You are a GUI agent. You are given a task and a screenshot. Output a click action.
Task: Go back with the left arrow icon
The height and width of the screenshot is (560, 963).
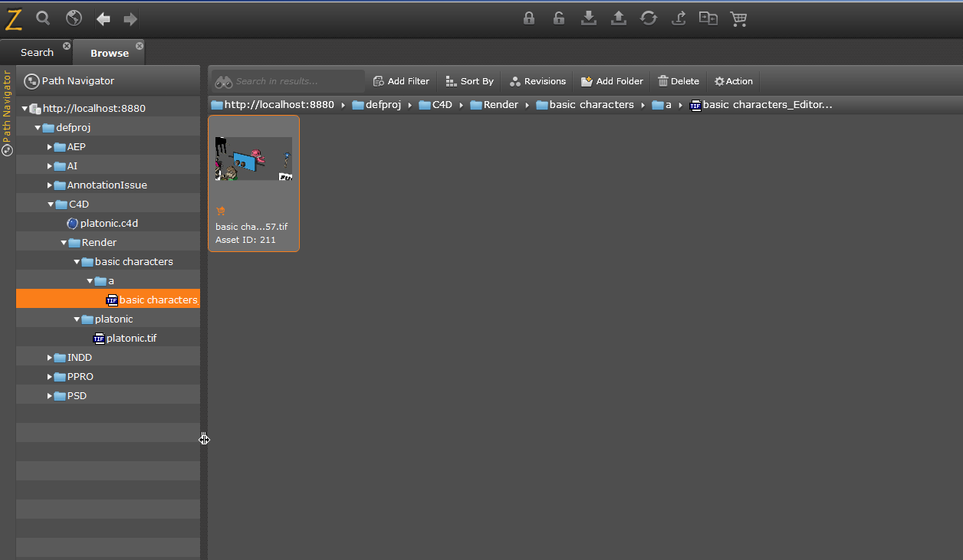pyautogui.click(x=104, y=18)
